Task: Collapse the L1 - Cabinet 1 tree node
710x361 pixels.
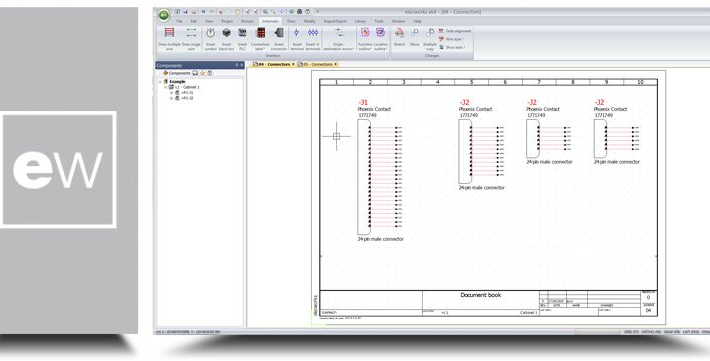Action: 166,87
